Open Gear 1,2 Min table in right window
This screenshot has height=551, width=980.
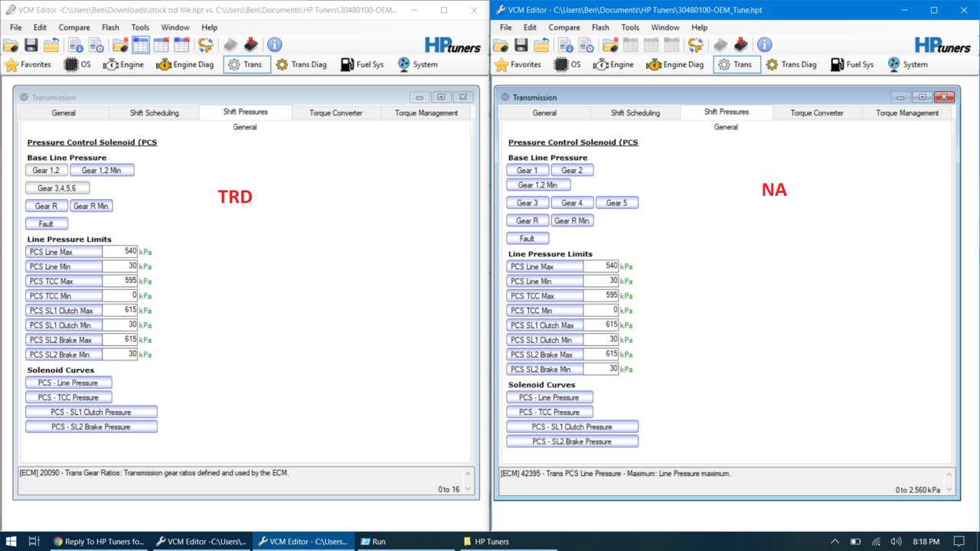[x=538, y=184]
